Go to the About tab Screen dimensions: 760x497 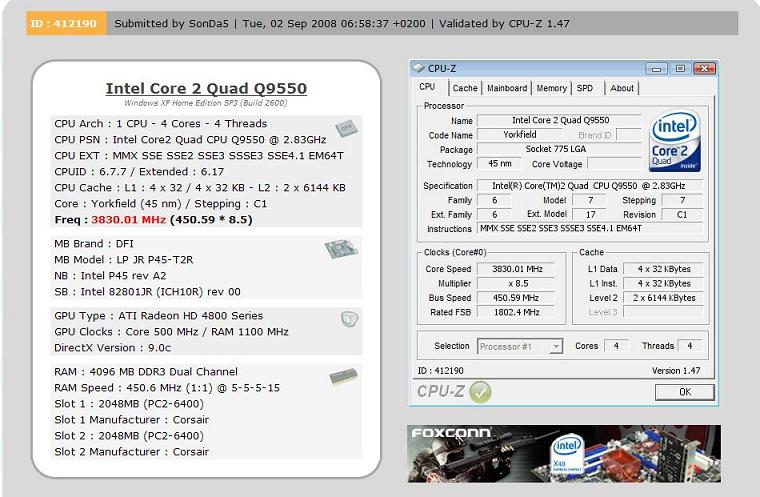coord(622,88)
